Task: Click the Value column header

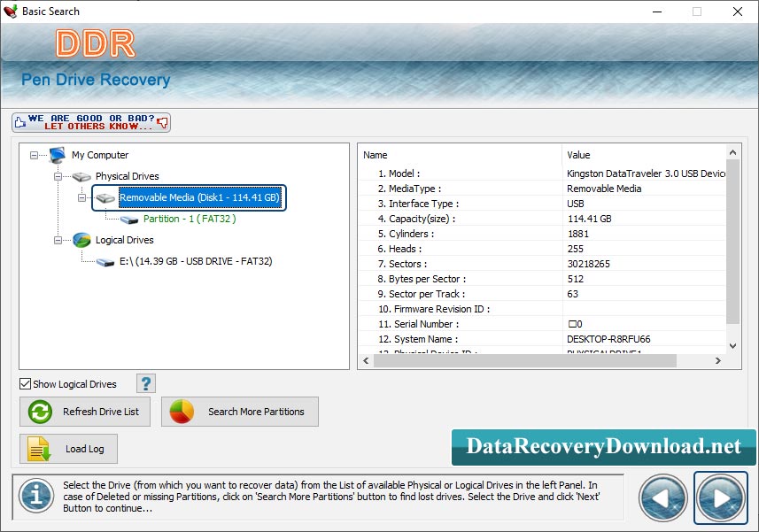Action: 644,155
